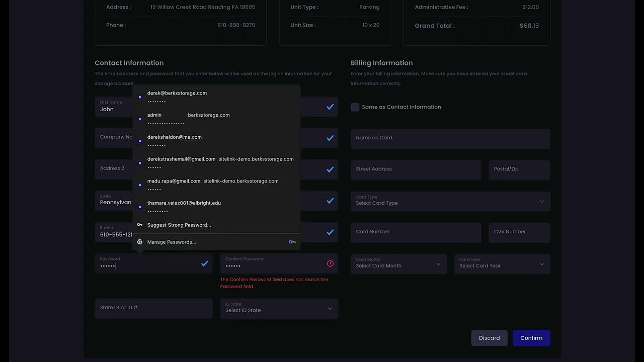Click site icon beside admin entry
The image size is (644, 362).
[x=140, y=119]
